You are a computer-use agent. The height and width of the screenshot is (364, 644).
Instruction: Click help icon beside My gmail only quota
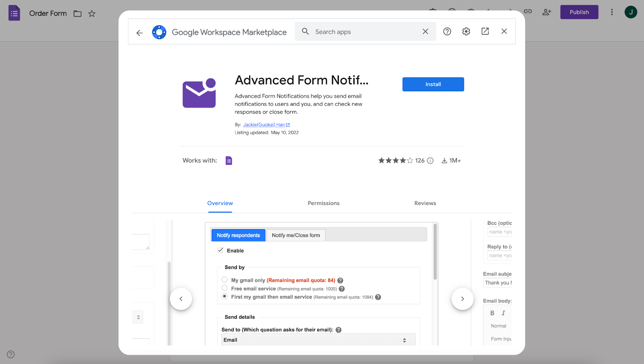(x=340, y=281)
